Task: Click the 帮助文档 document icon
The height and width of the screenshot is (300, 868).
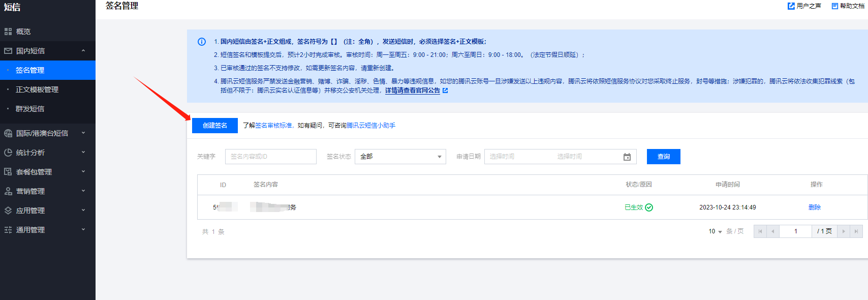Action: (835, 6)
